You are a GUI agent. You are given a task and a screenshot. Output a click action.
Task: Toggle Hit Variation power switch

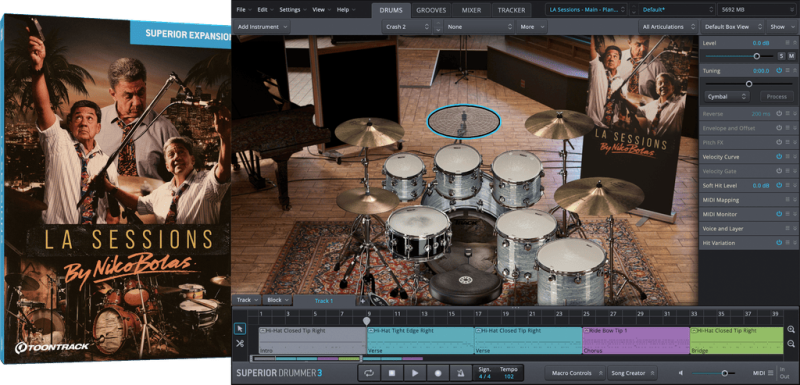coord(779,243)
